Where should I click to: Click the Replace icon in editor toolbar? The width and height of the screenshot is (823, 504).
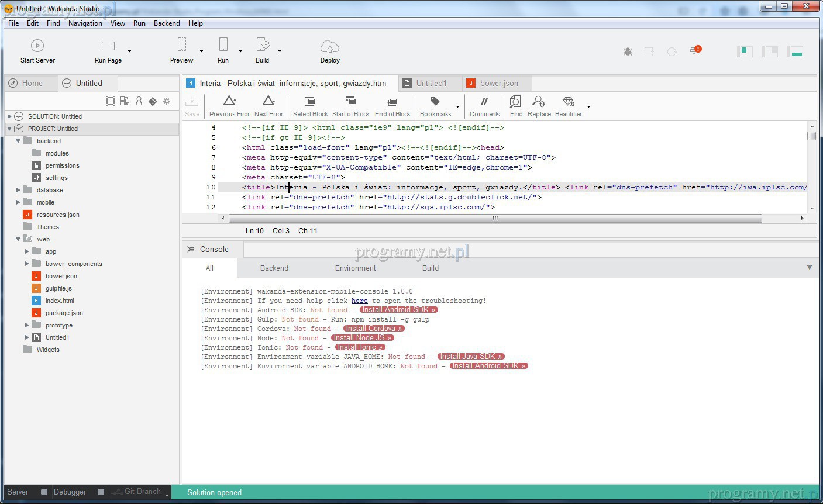(x=539, y=102)
